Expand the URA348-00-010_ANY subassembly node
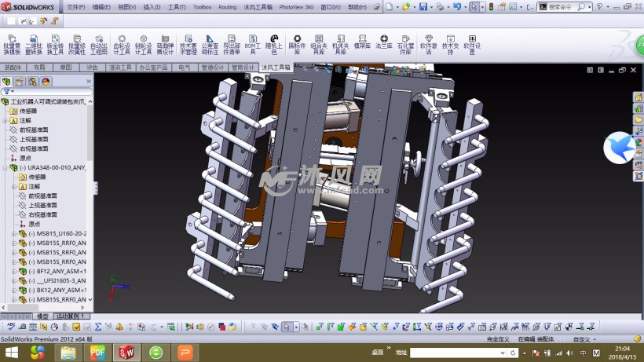This screenshot has width=644, height=362. tap(5, 168)
